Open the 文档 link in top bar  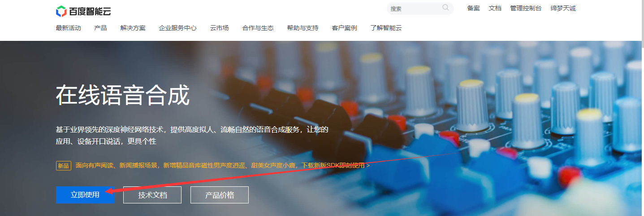pyautogui.click(x=495, y=9)
